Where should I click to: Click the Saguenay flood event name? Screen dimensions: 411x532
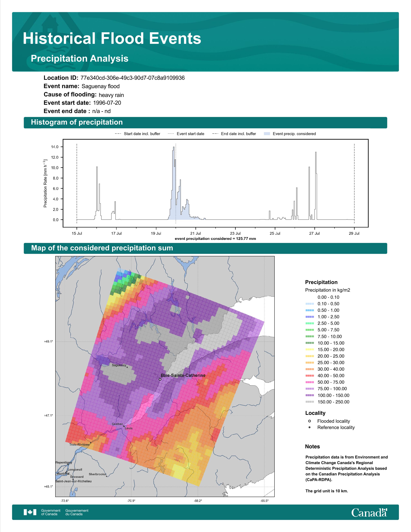pyautogui.click(x=101, y=86)
